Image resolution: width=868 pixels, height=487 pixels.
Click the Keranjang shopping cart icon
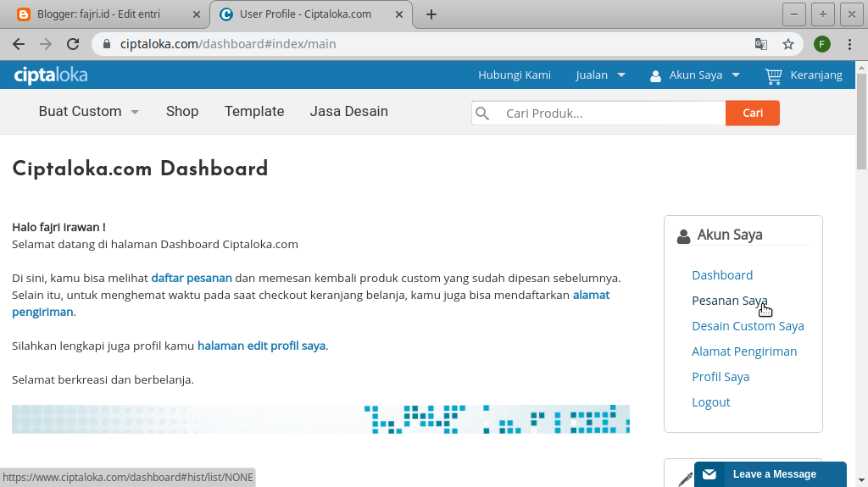[773, 76]
